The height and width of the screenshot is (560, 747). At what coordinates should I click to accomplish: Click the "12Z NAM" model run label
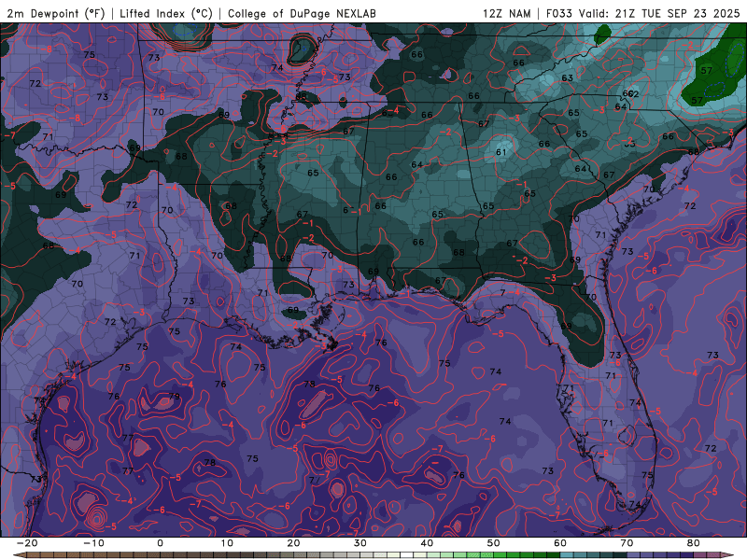click(506, 13)
